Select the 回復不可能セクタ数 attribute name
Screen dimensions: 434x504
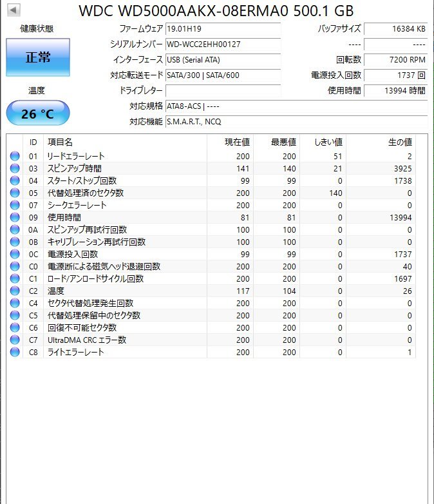[x=82, y=327]
